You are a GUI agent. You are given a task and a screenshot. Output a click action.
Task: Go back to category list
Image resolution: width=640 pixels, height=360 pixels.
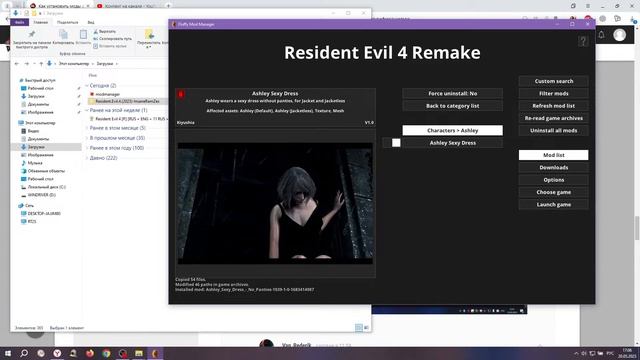click(x=452, y=106)
